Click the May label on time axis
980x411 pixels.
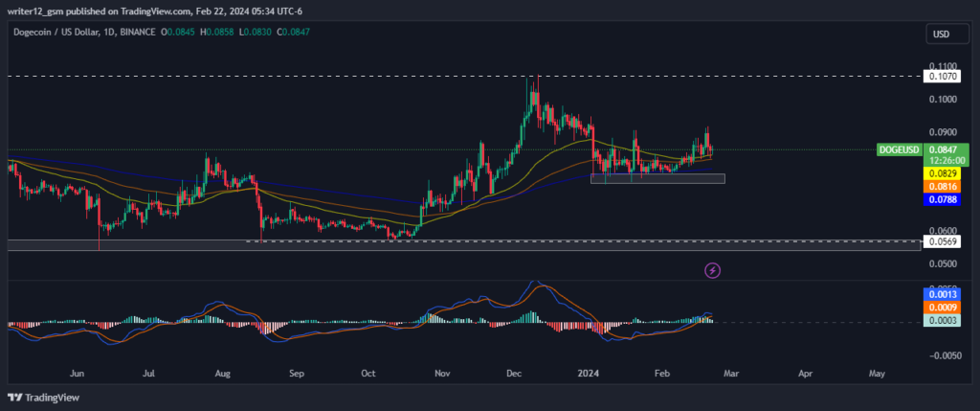click(877, 374)
